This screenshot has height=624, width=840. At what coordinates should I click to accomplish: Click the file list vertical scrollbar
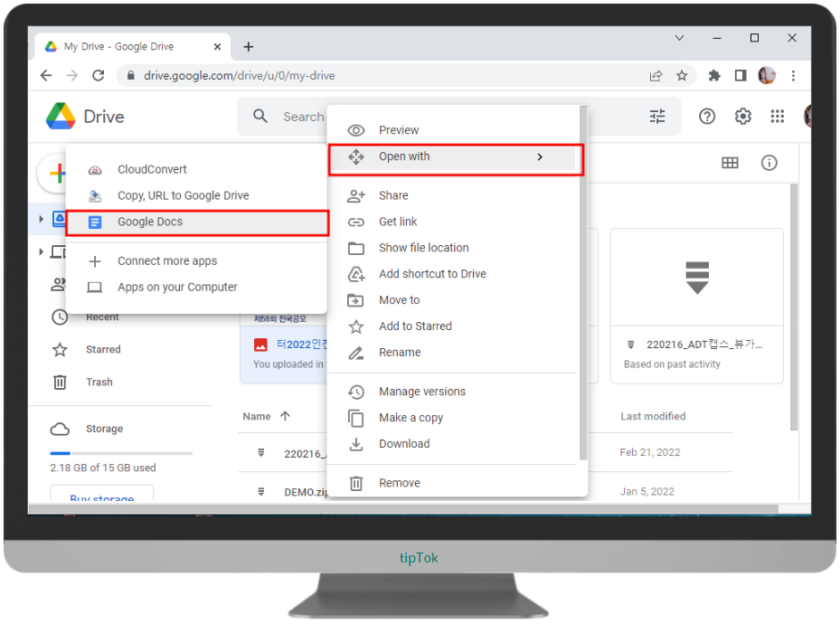793,307
